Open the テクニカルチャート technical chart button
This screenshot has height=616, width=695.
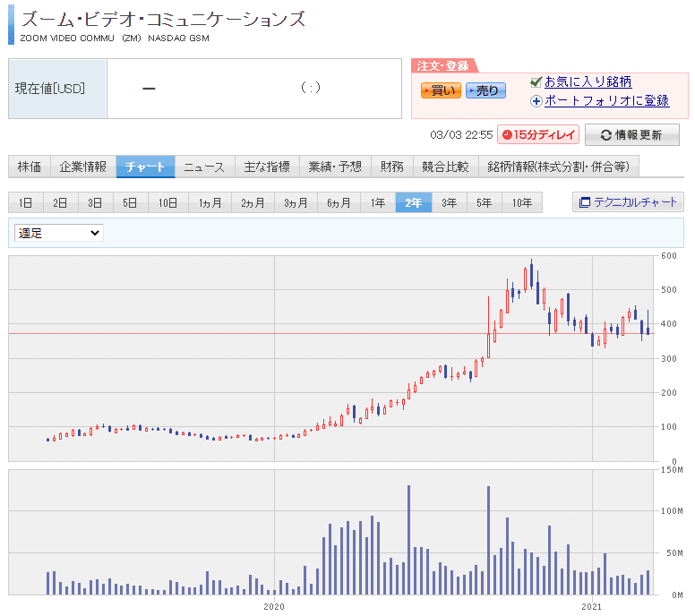(x=628, y=202)
